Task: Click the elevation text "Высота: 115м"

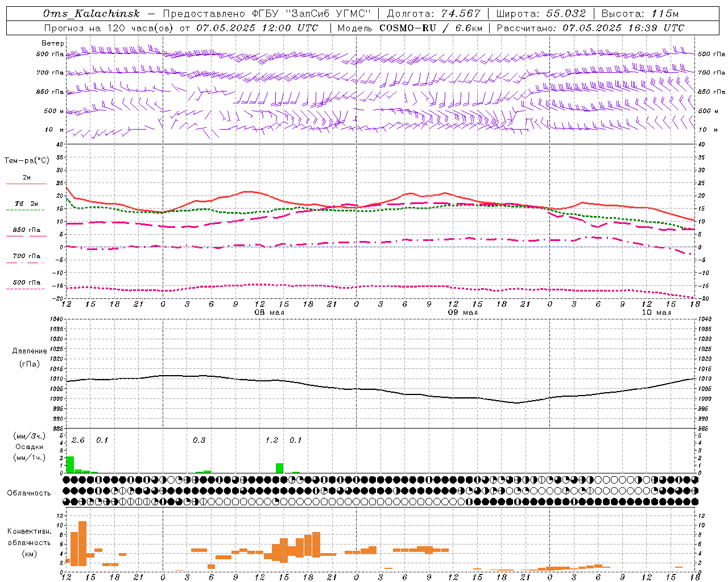Action: point(640,14)
